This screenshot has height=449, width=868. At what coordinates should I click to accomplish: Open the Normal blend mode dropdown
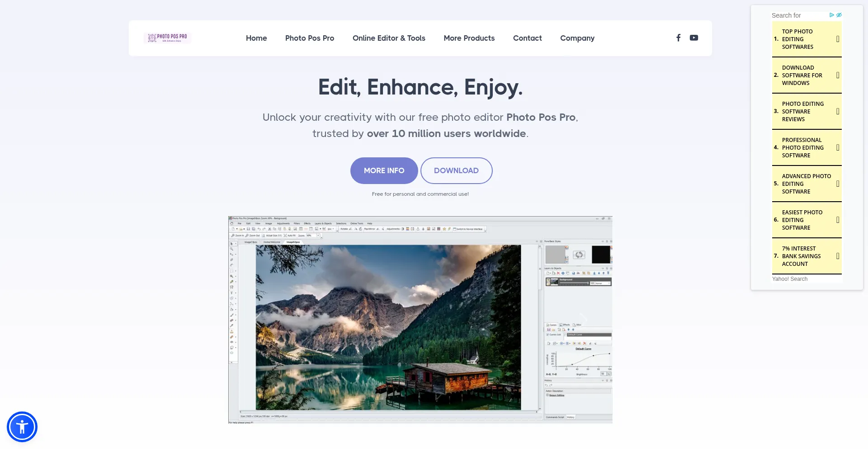[602, 283]
